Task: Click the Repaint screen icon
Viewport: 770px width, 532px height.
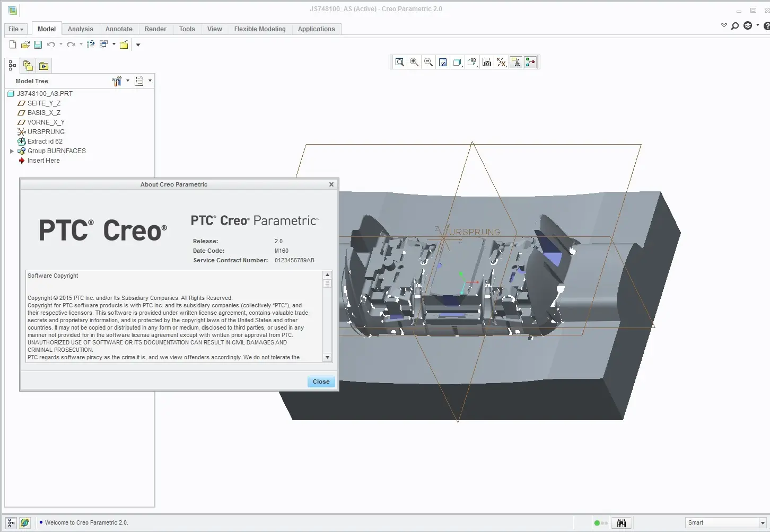Action: [x=443, y=63]
